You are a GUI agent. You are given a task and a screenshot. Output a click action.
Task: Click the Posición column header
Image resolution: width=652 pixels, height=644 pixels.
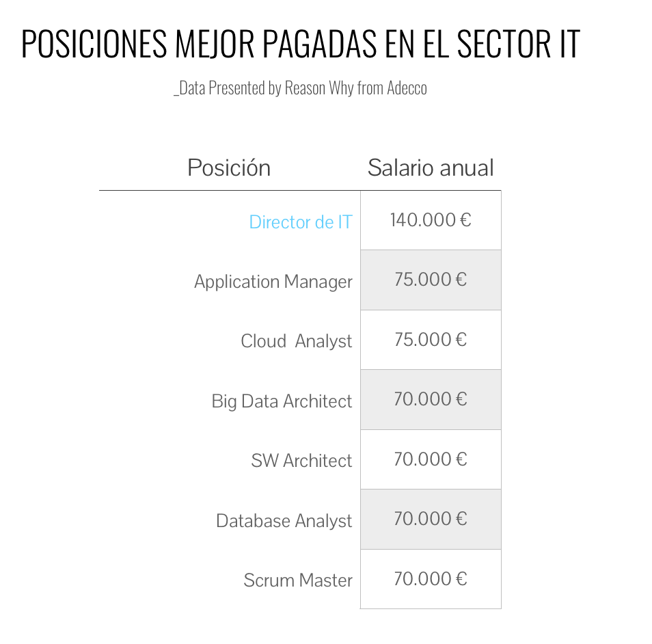click(x=229, y=167)
